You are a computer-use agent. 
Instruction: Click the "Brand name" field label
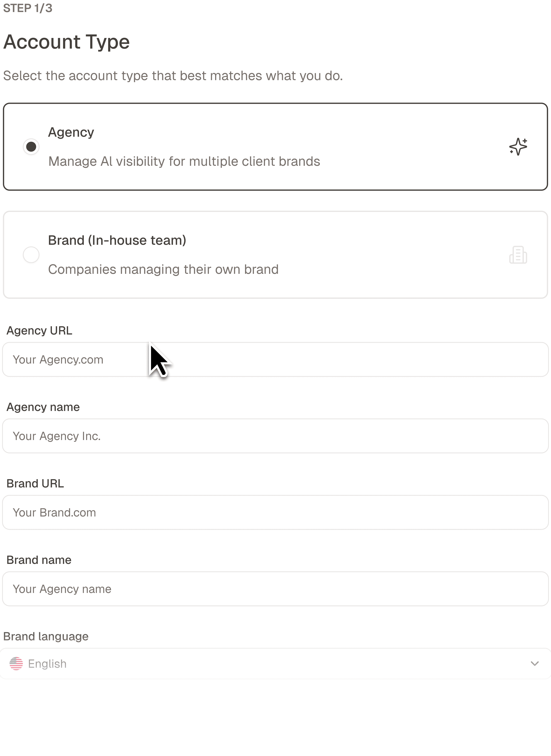click(39, 560)
